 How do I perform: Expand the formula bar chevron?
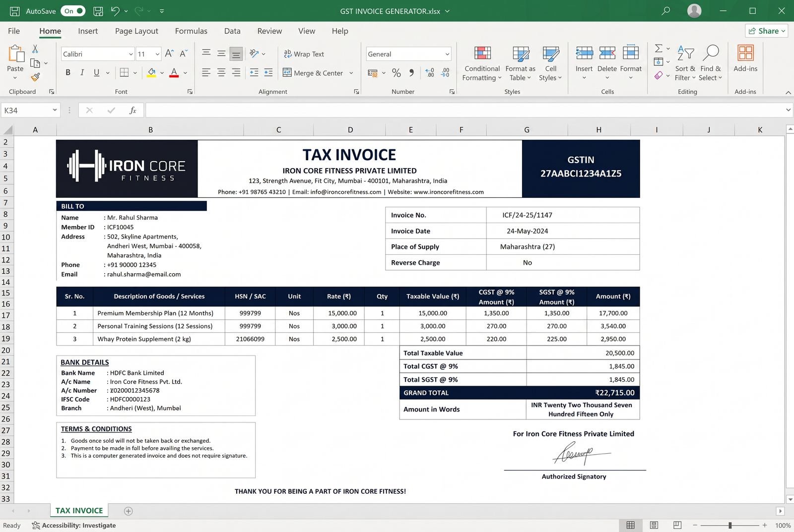(x=788, y=110)
